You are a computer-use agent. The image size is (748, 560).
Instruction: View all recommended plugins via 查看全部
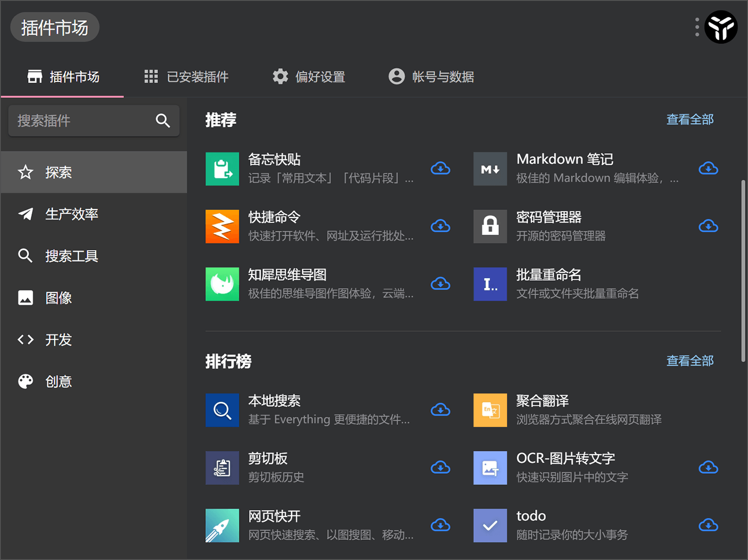[x=689, y=120]
